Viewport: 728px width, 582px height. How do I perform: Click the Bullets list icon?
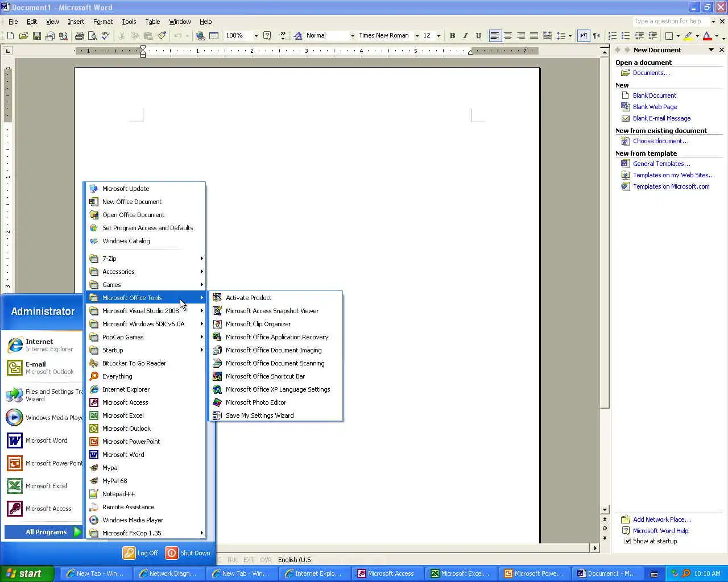pyautogui.click(x=626, y=36)
